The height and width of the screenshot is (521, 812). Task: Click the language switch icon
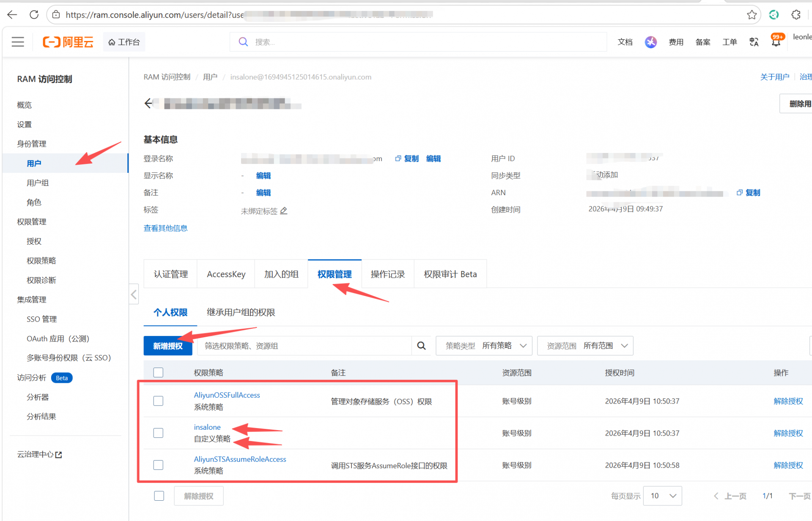click(754, 42)
